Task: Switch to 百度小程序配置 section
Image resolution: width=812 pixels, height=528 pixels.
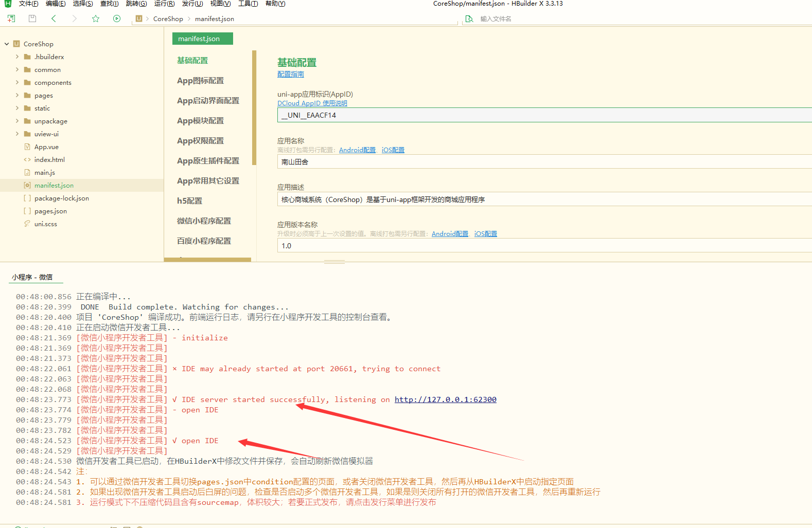Action: click(204, 241)
